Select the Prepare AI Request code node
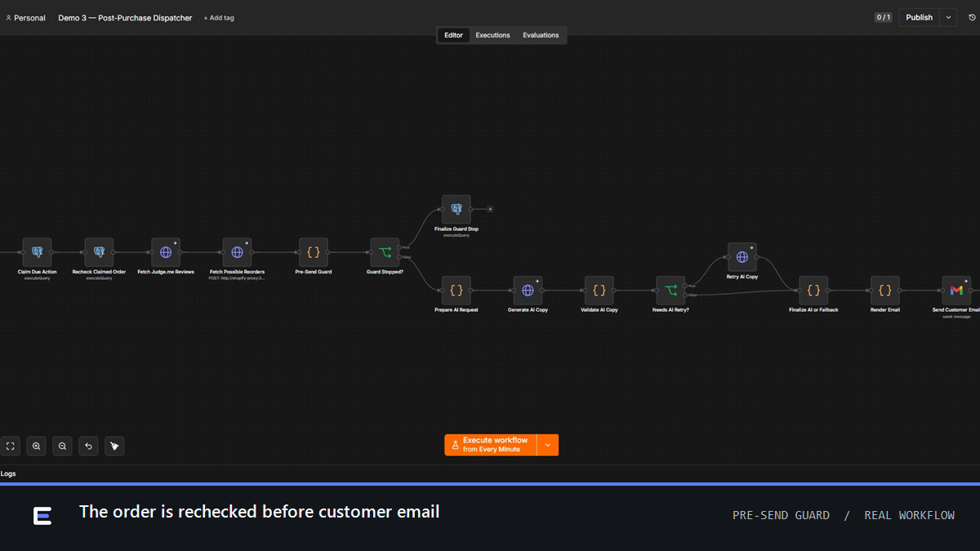 click(457, 291)
